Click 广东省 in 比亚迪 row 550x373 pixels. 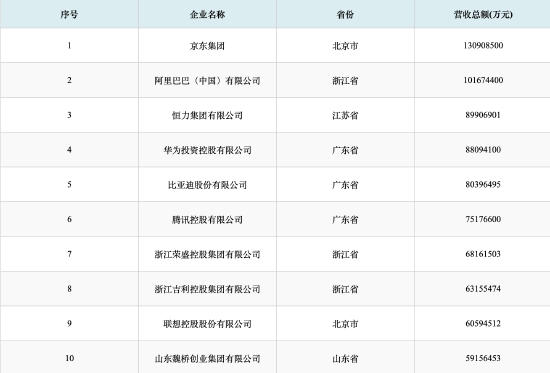coord(345,185)
